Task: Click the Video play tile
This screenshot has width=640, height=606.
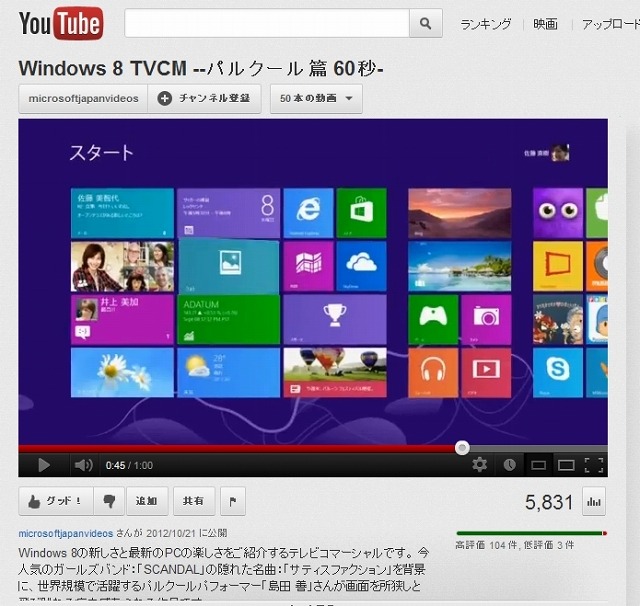Action: tap(486, 373)
